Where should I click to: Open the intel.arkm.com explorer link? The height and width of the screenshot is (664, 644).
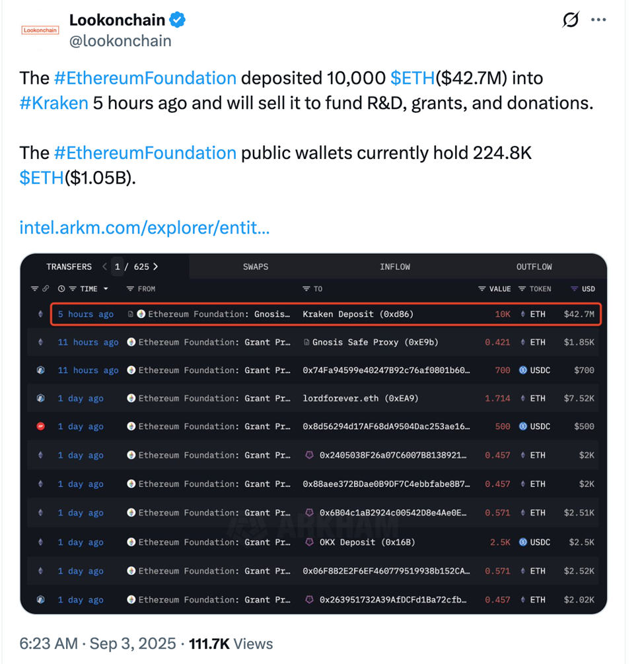[145, 228]
